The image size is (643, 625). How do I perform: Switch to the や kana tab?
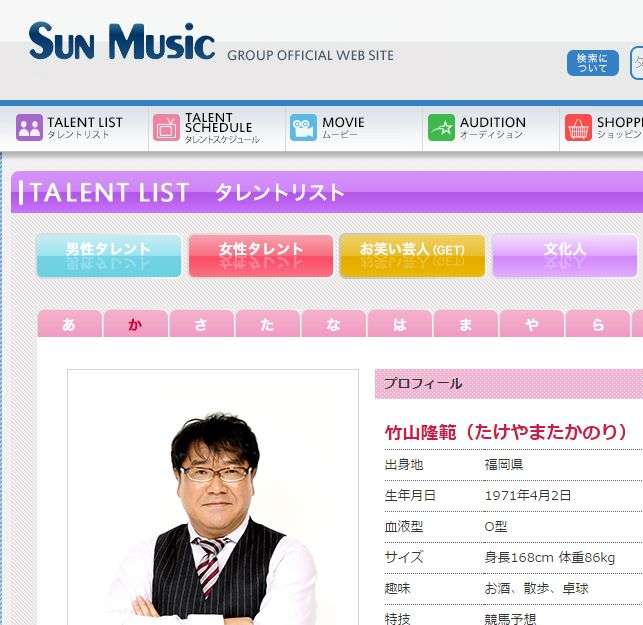pos(531,324)
